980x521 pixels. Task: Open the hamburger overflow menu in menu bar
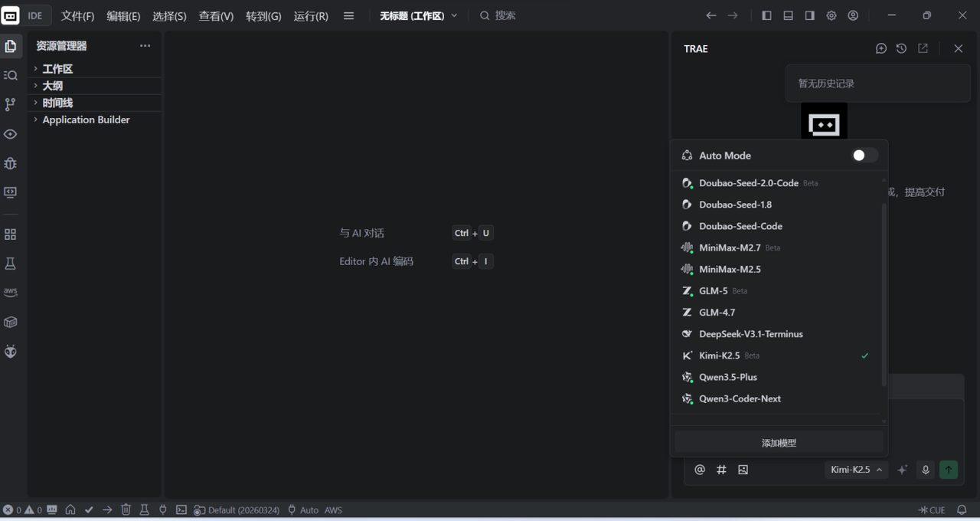coord(348,15)
